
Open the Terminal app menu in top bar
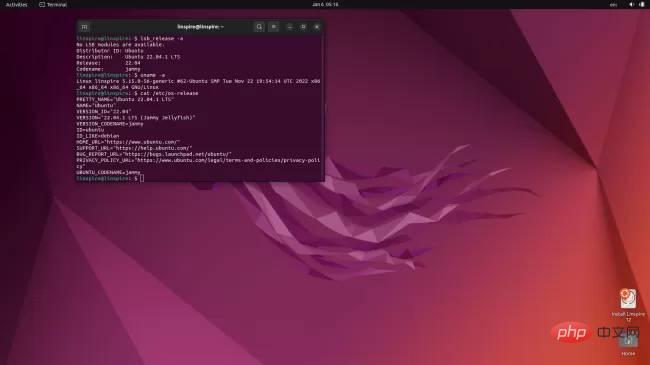click(x=53, y=5)
